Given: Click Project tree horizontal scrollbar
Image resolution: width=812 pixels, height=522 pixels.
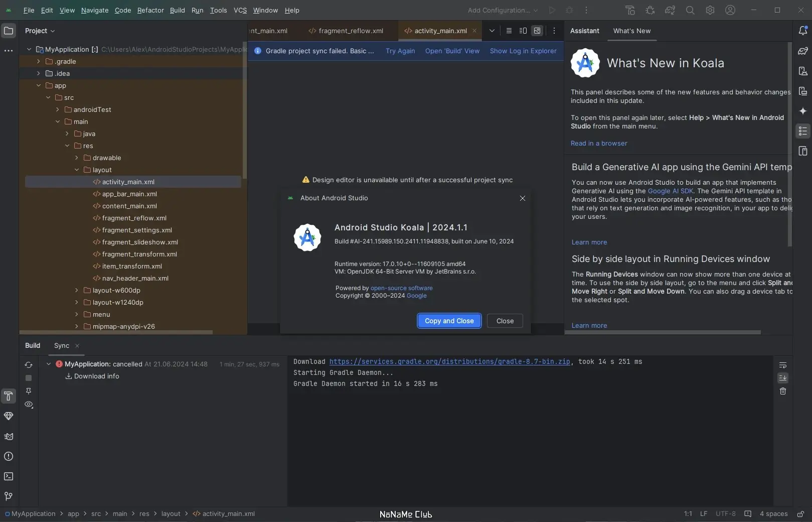Looking at the screenshot, I should [x=116, y=332].
